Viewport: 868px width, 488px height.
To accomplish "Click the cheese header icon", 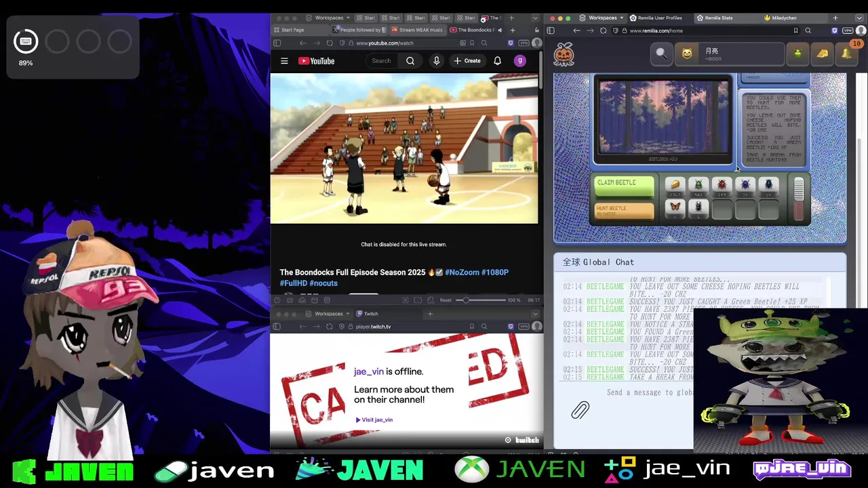I will point(822,54).
